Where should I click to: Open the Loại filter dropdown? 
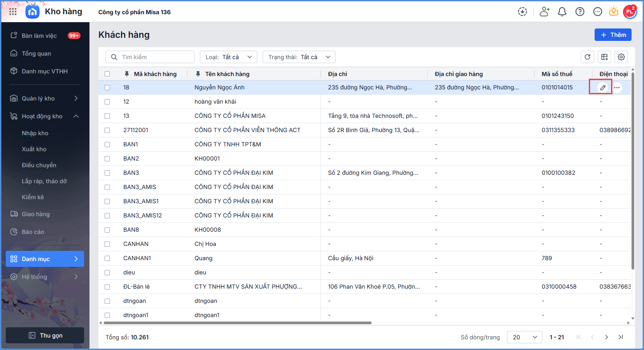click(x=228, y=57)
